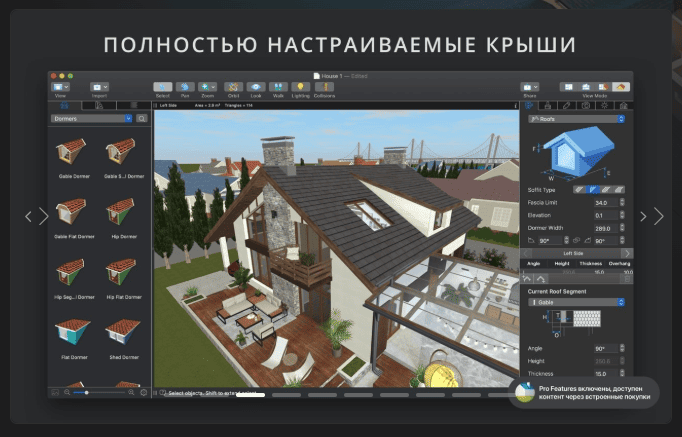Viewport: 682px width, 437px height.
Task: Click the add roof segment icon
Action: (527, 279)
